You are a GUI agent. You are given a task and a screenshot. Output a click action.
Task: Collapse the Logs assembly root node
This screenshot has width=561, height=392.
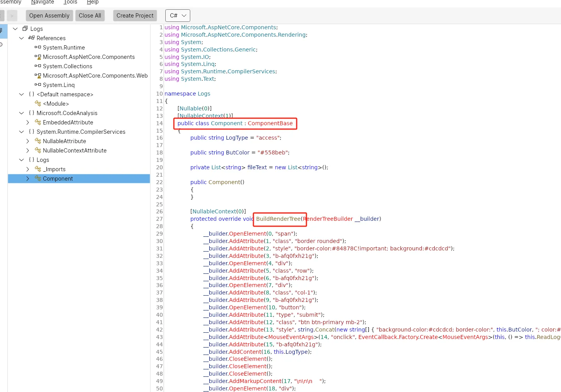coord(15,28)
